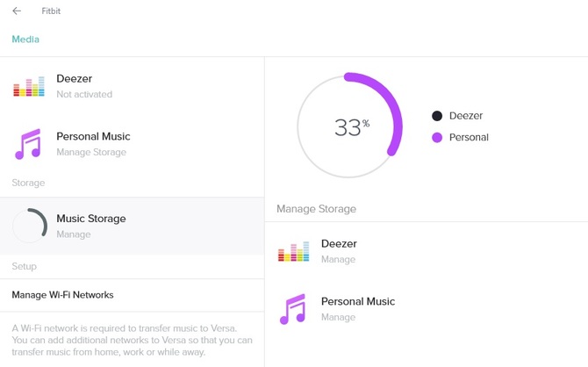
Task: Open Manage Wi-Fi Networks
Action: pos(63,295)
